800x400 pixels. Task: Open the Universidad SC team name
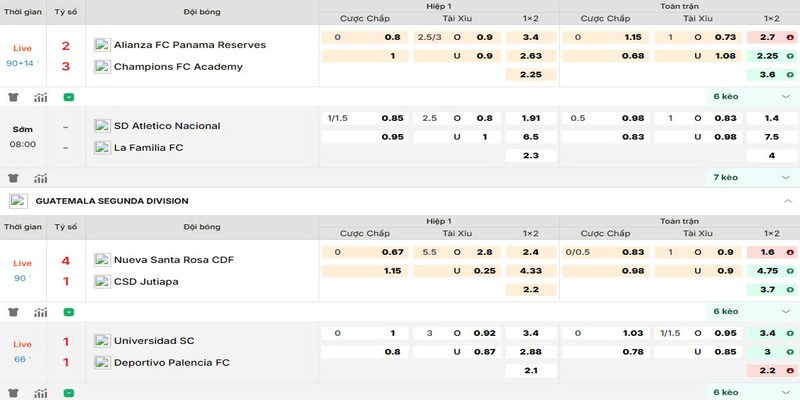click(153, 340)
